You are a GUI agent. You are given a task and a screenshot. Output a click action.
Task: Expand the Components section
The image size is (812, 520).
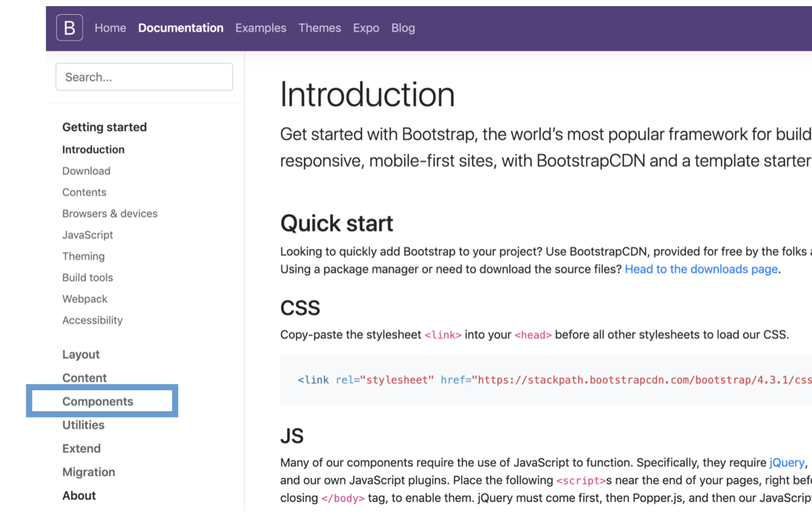[97, 402]
